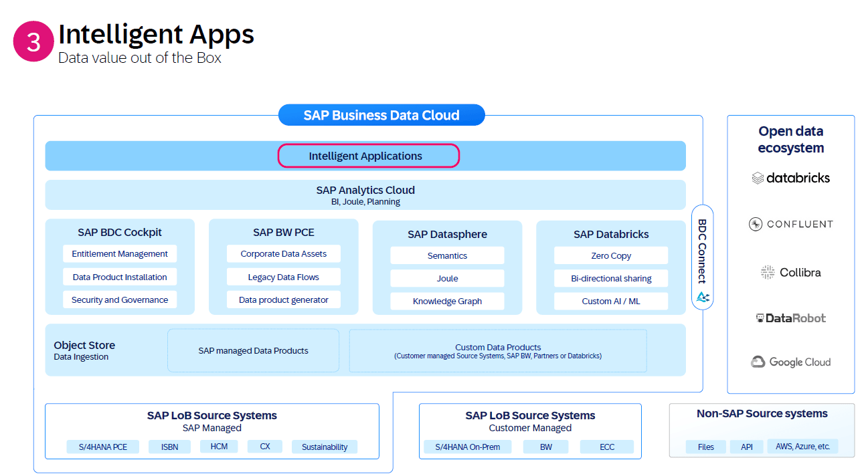The image size is (868, 476).
Task: Click the Custom Data Products dashed box
Action: tap(497, 350)
